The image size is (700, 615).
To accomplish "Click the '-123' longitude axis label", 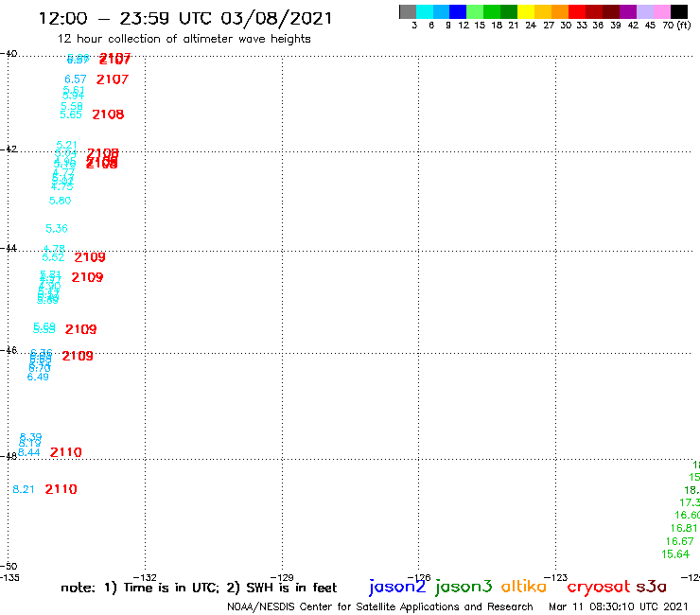I will point(556,577).
